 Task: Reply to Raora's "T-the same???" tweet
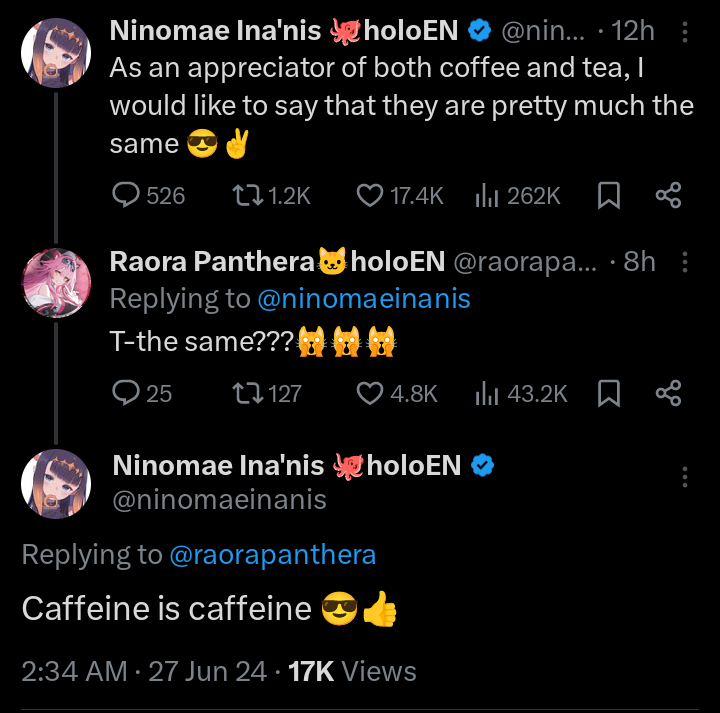coord(127,394)
